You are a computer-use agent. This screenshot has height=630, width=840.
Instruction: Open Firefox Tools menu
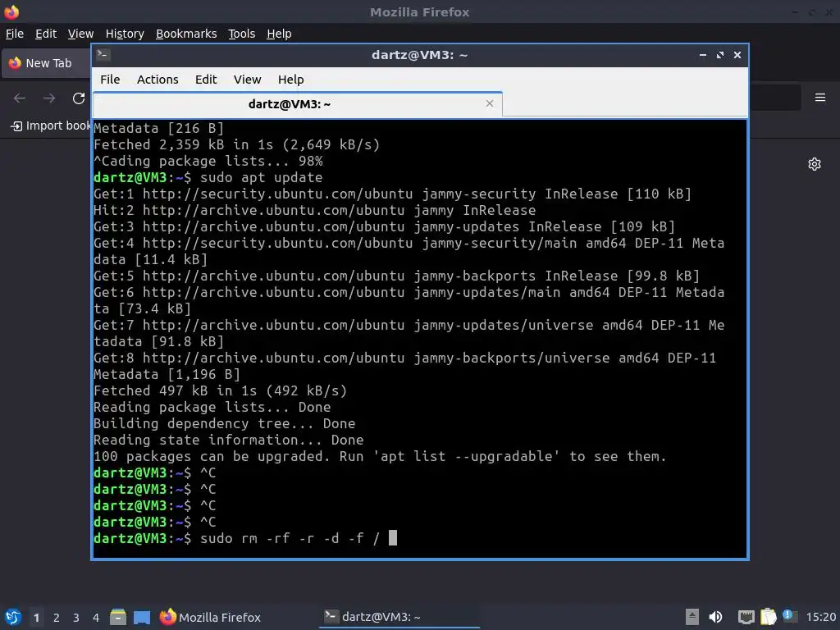242,34
